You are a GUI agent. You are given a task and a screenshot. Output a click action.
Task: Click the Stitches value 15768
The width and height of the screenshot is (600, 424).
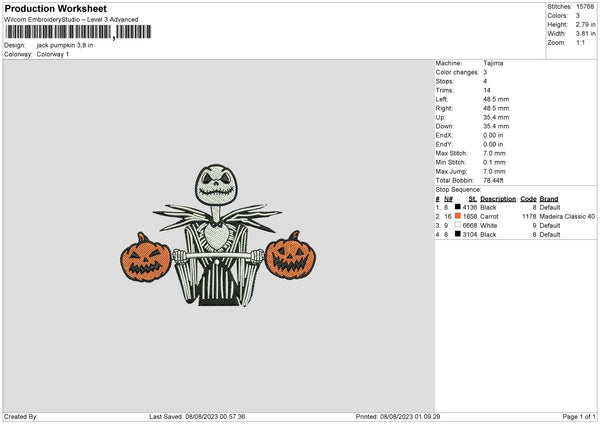pyautogui.click(x=585, y=7)
